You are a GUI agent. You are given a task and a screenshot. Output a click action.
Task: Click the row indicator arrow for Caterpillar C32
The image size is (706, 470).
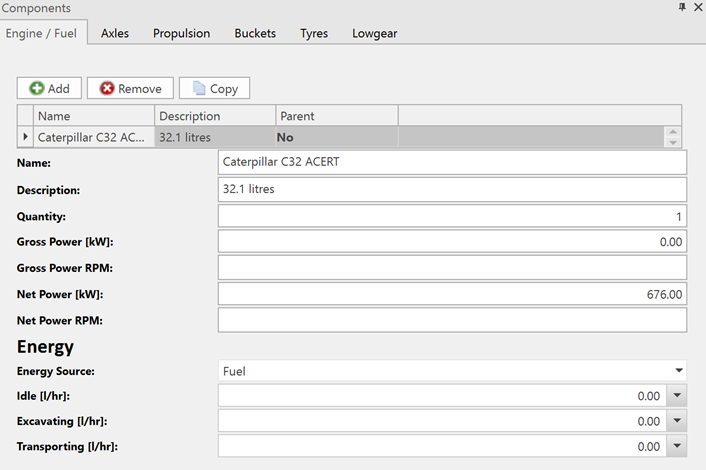coord(25,137)
